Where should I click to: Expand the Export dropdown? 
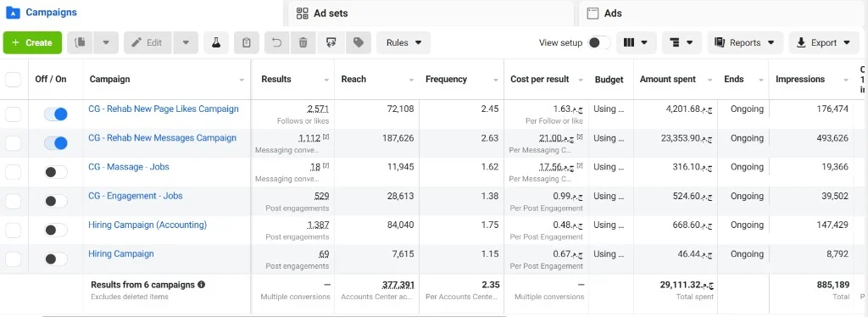[x=824, y=42]
